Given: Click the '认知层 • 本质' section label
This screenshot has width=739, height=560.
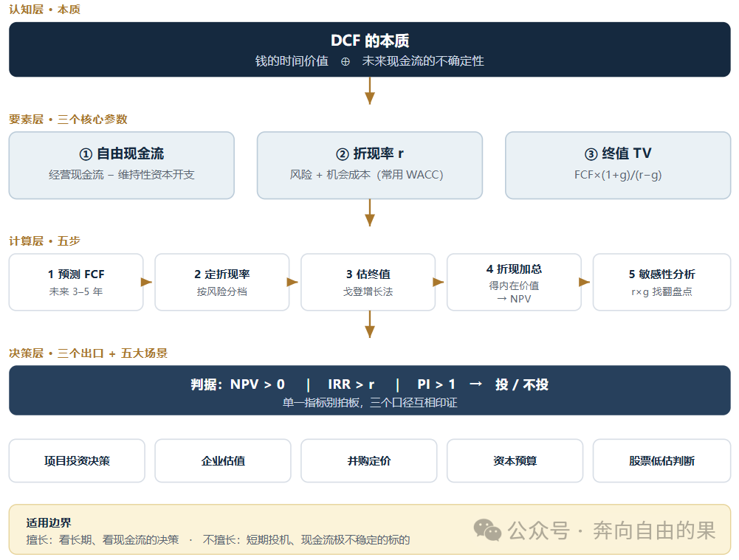Looking at the screenshot, I should 45,10.
